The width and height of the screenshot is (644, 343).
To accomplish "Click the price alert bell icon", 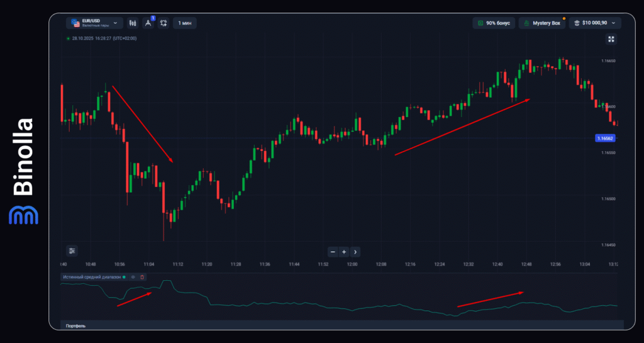I will coord(164,23).
